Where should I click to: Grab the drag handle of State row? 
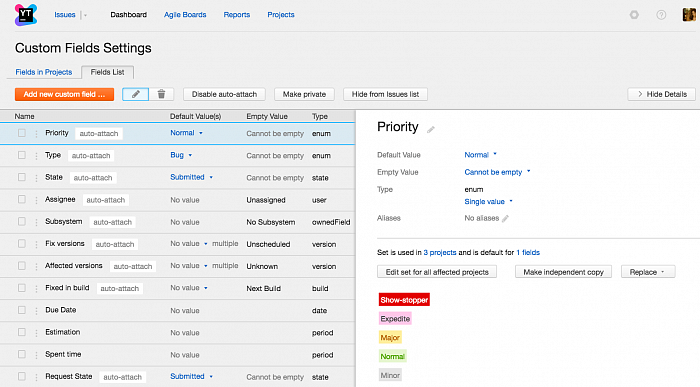pos(36,178)
